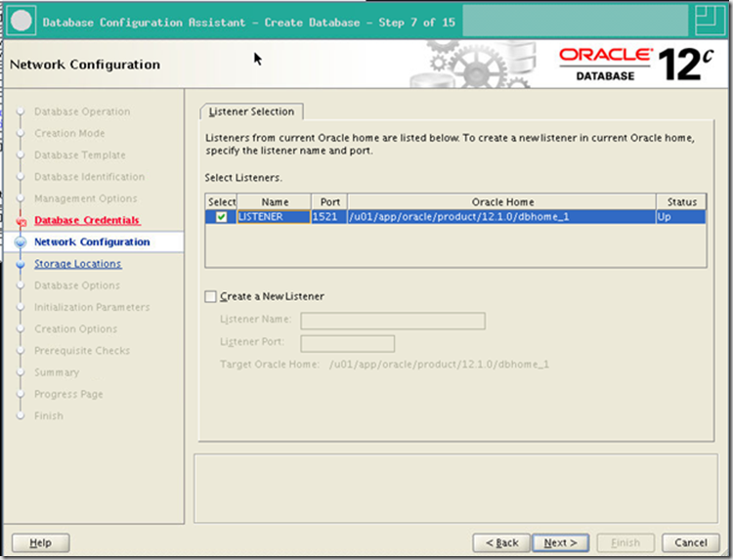Image resolution: width=733 pixels, height=560 pixels.
Task: Click the Database Options step
Action: 77,285
